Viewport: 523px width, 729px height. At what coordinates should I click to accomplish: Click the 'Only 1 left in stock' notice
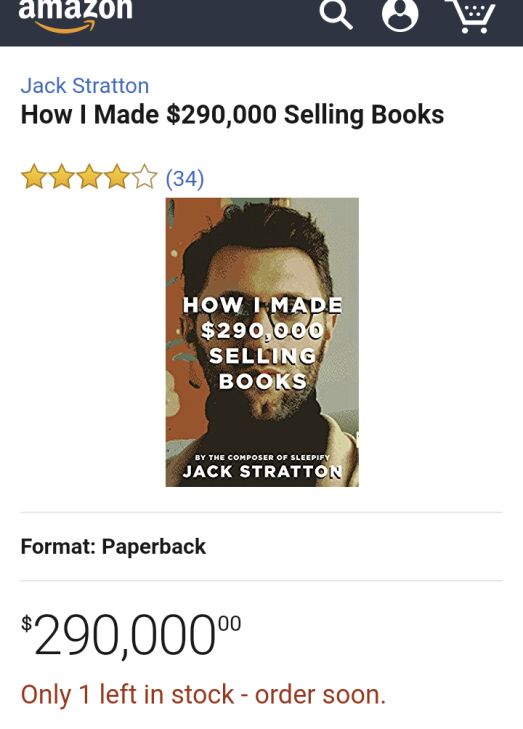tap(203, 695)
